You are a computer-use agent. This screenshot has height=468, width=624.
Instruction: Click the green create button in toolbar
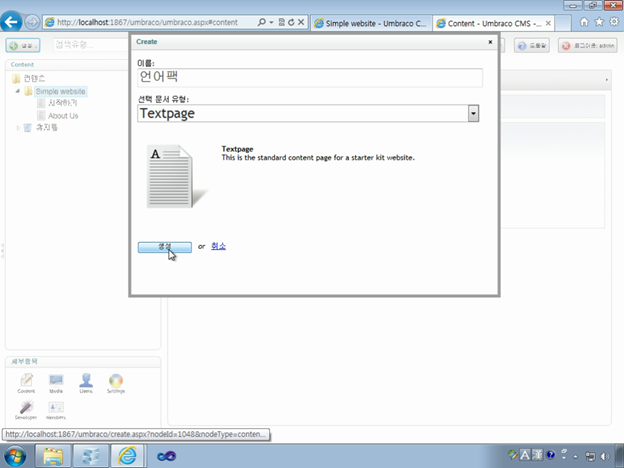(x=23, y=45)
